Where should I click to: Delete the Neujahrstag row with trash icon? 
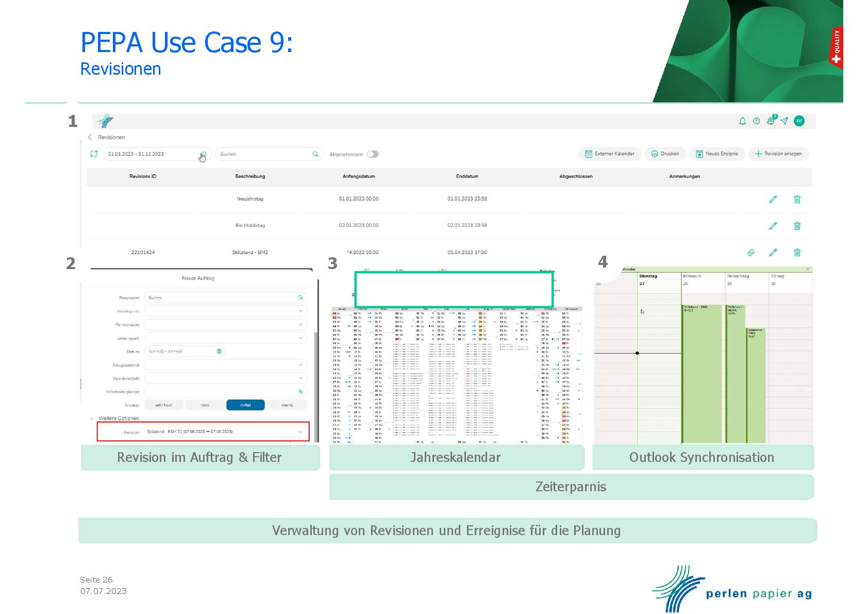coord(797,199)
